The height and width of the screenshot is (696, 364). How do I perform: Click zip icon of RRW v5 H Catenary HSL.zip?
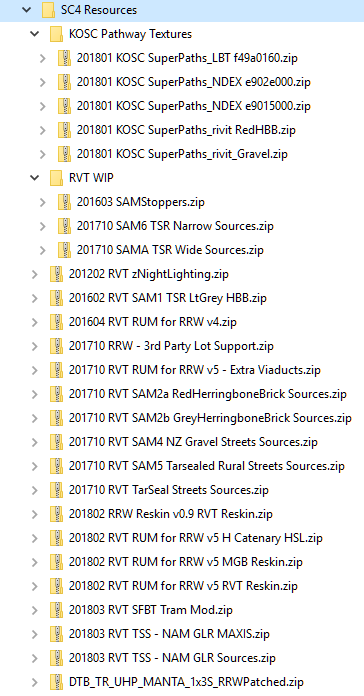point(56,538)
